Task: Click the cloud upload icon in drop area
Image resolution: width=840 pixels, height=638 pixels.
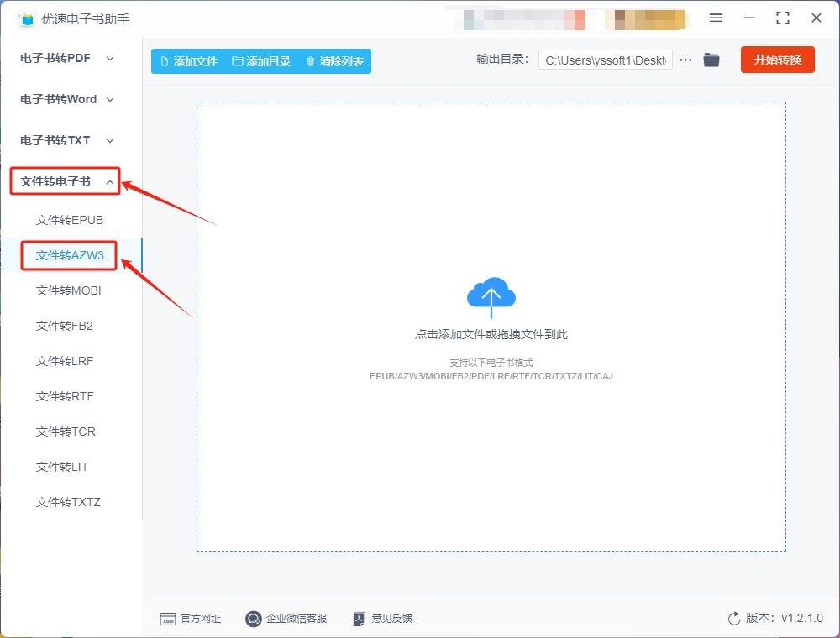Action: pyautogui.click(x=491, y=294)
